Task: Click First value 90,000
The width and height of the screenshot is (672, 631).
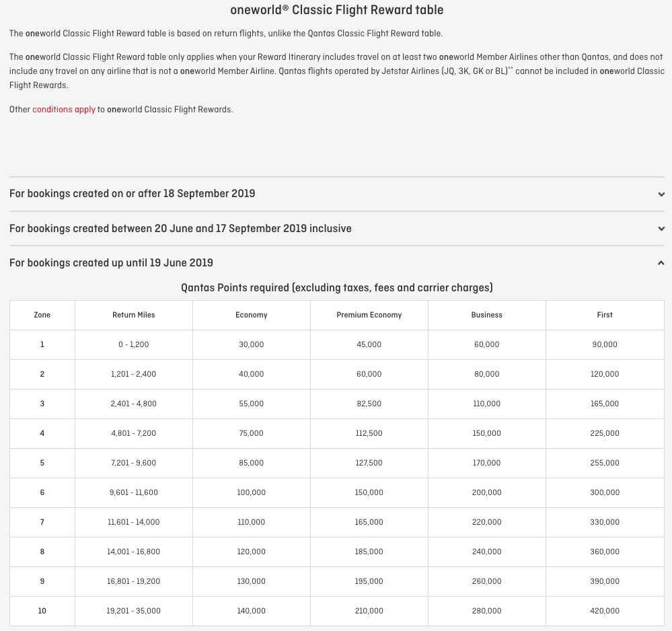Action: click(605, 344)
